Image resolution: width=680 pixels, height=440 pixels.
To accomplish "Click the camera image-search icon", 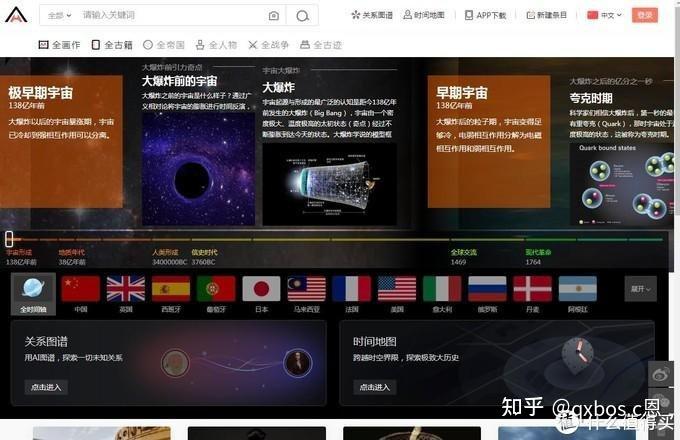I will tap(274, 16).
